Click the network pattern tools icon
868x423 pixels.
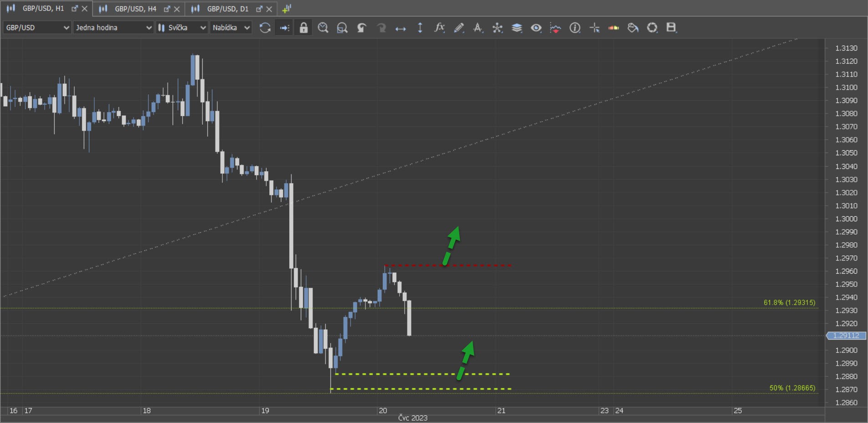pos(497,28)
